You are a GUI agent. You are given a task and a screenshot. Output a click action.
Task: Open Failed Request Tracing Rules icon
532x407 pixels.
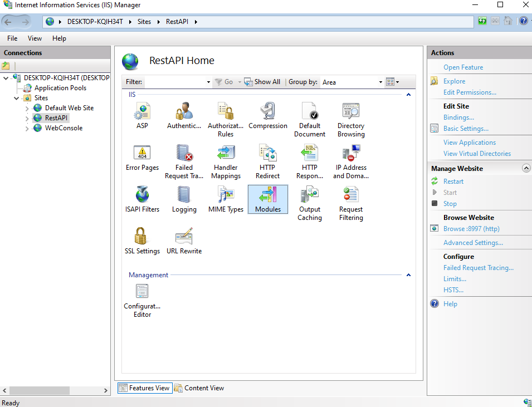coord(184,161)
